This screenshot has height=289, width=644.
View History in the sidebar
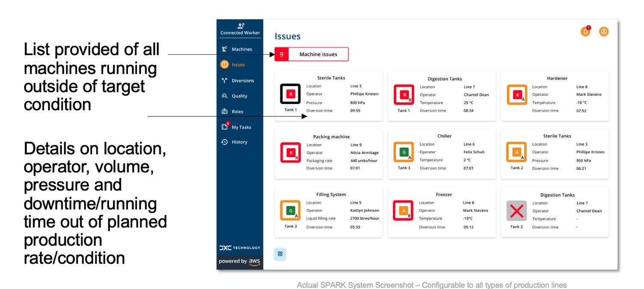[x=239, y=142]
